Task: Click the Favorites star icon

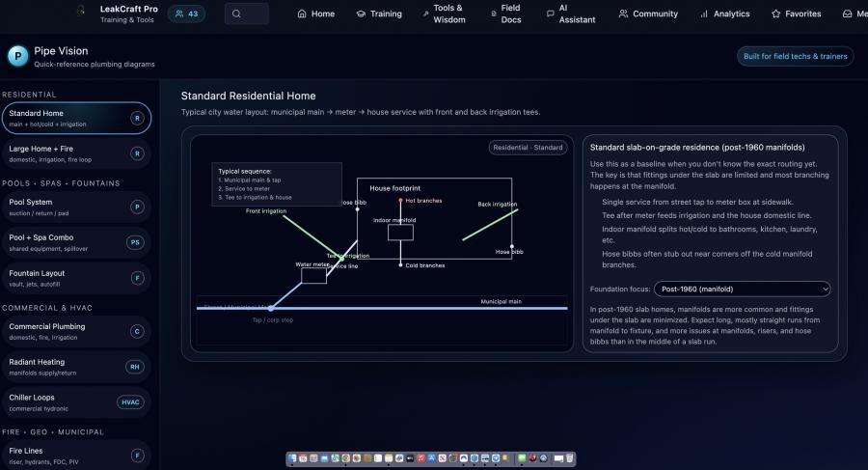Action: point(775,14)
